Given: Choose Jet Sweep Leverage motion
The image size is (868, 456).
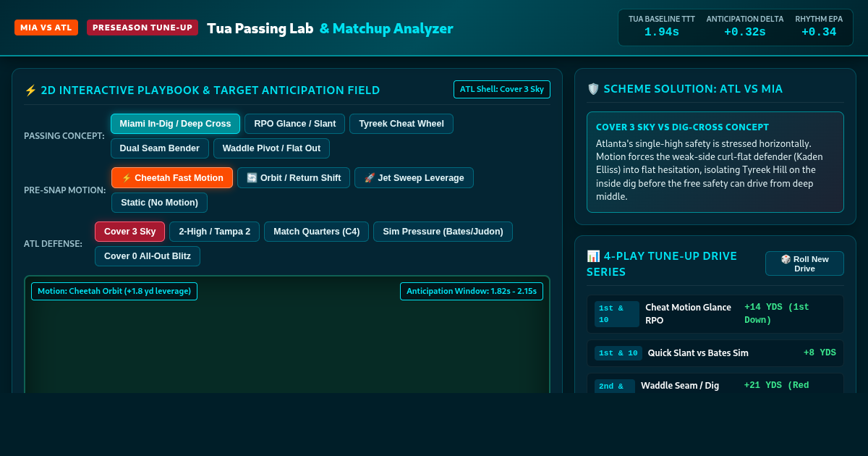Looking at the screenshot, I should point(414,178).
